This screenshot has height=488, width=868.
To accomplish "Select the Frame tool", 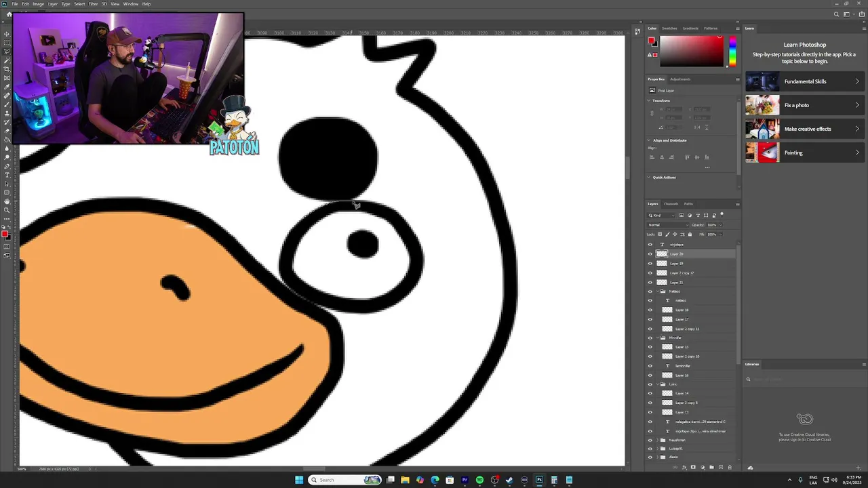I will [x=7, y=77].
